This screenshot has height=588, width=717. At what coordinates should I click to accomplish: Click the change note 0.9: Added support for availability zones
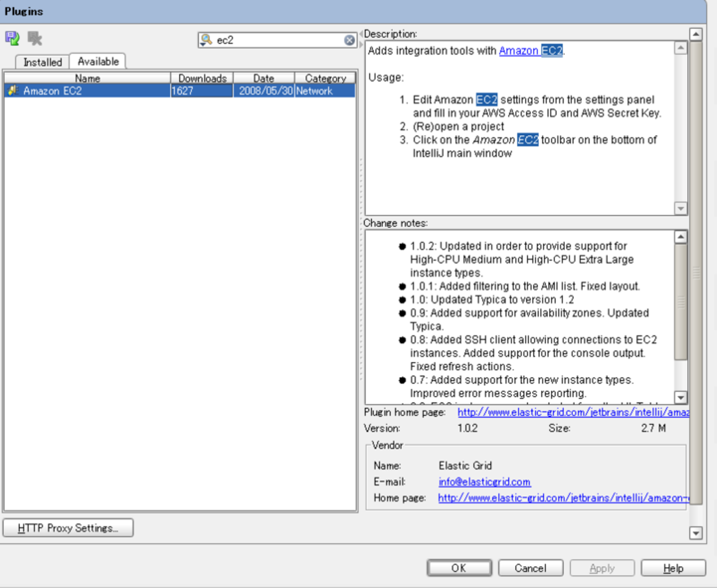click(x=529, y=319)
